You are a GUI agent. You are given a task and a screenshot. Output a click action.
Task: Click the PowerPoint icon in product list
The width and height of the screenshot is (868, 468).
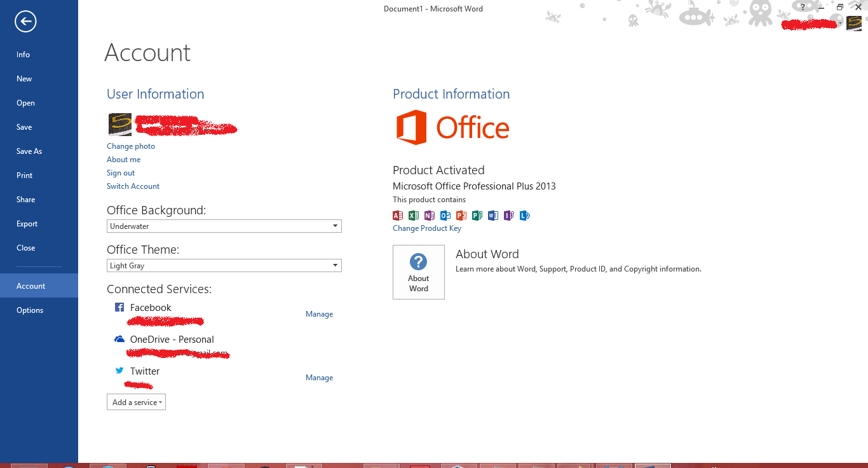[x=461, y=216]
